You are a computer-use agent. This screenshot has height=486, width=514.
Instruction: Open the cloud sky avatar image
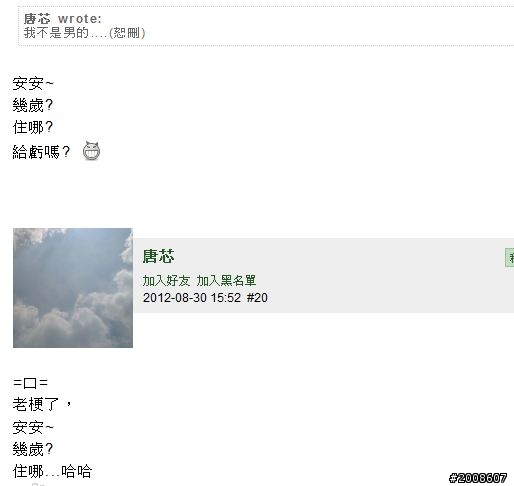73,288
